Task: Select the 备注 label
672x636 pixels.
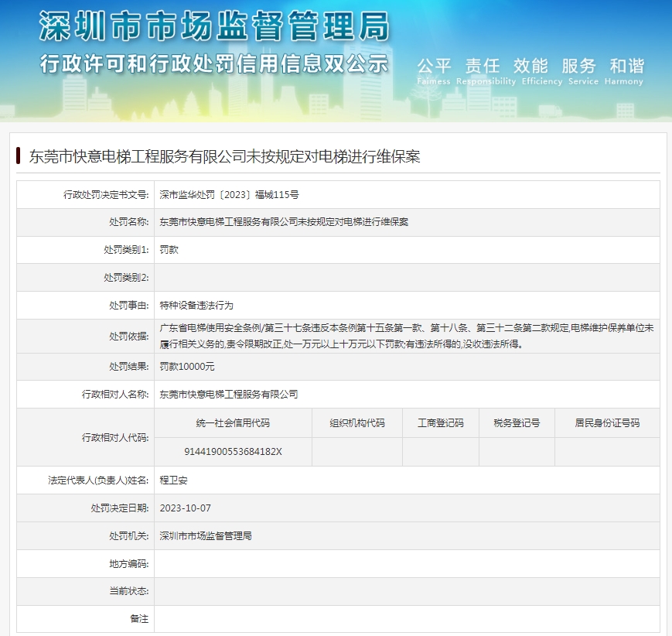Action: pos(139,619)
